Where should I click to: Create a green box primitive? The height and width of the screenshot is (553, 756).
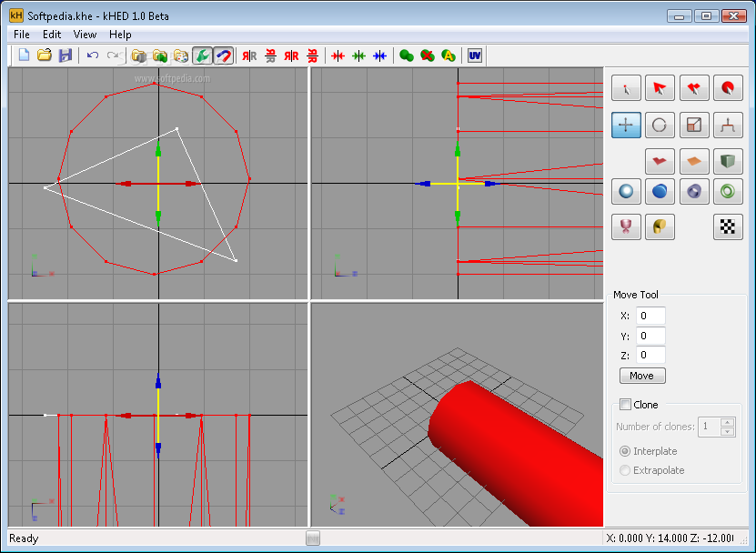728,161
